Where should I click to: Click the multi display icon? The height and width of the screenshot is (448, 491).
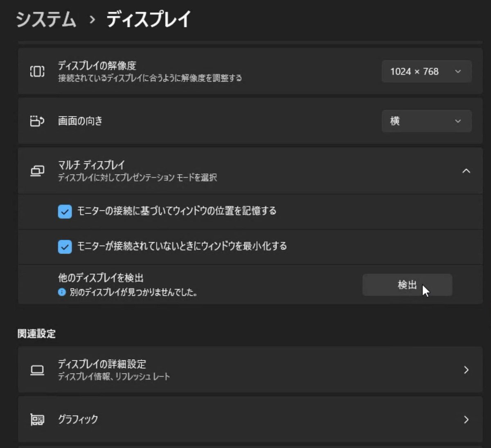click(x=37, y=171)
